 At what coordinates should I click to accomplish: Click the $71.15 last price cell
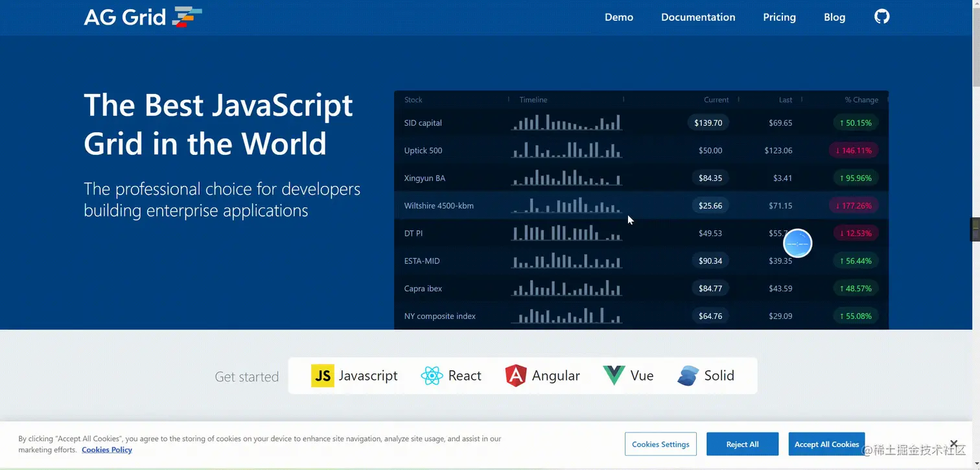tap(780, 206)
